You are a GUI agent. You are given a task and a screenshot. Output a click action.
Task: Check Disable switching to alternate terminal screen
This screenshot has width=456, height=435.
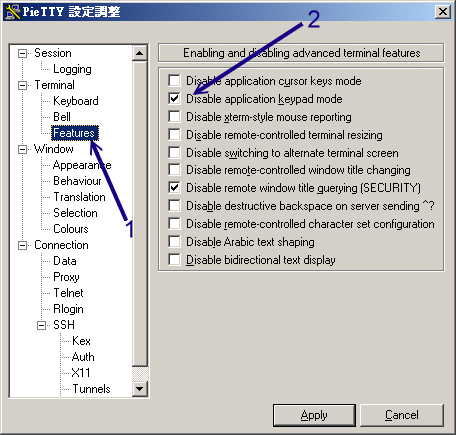(x=174, y=153)
